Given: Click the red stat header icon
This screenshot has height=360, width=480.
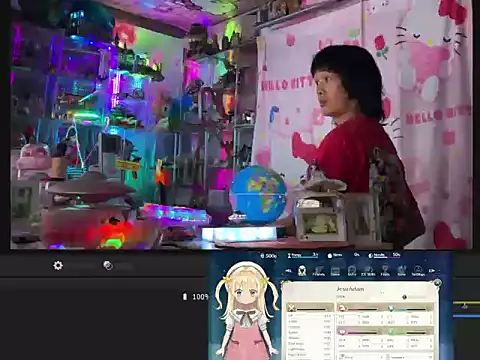Looking at the screenshot, I should 342,308.
